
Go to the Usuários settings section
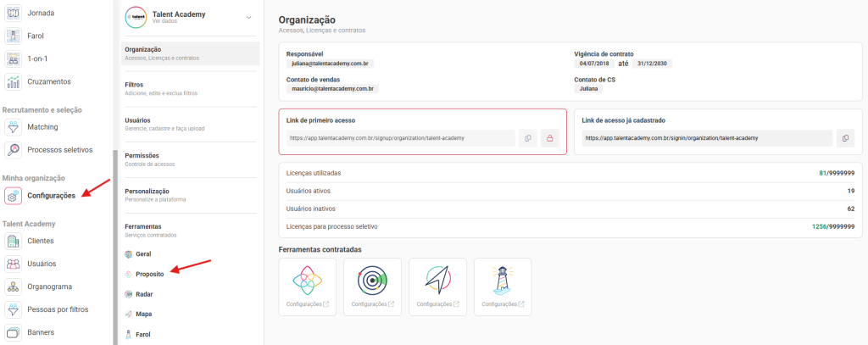[137, 120]
